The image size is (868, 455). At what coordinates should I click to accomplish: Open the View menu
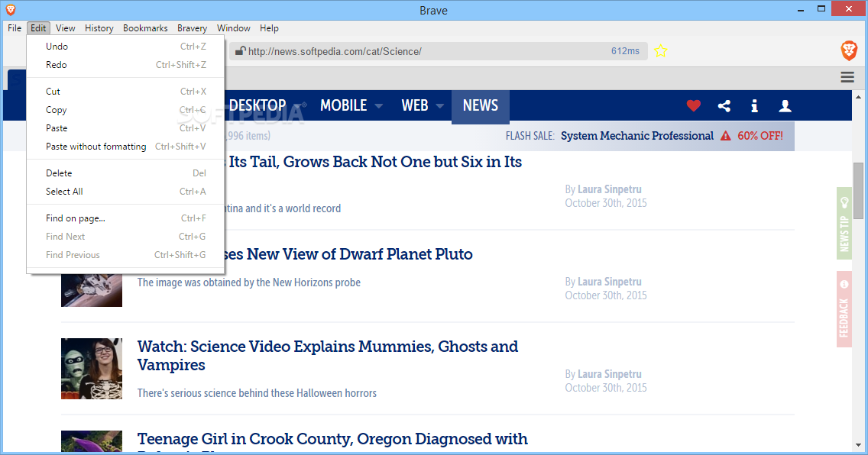pyautogui.click(x=65, y=27)
